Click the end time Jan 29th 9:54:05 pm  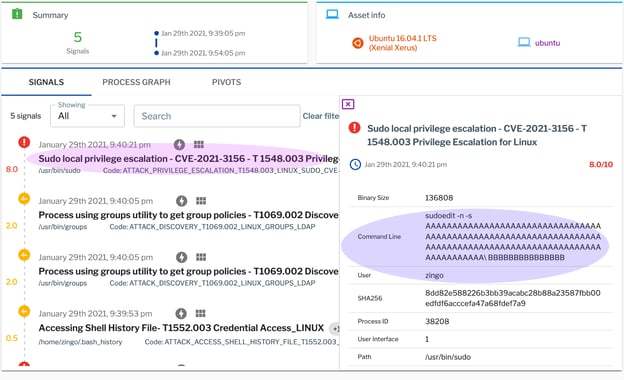click(x=203, y=53)
